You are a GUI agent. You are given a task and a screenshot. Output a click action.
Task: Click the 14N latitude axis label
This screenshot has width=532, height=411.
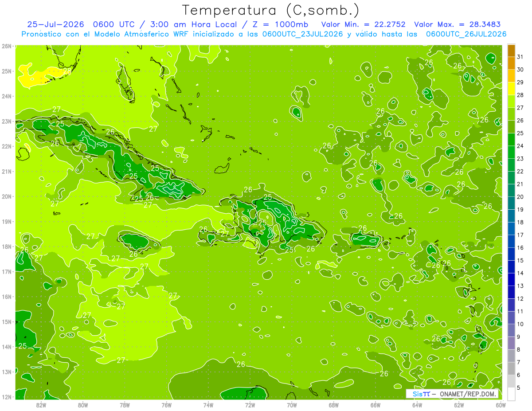[x=6, y=347]
